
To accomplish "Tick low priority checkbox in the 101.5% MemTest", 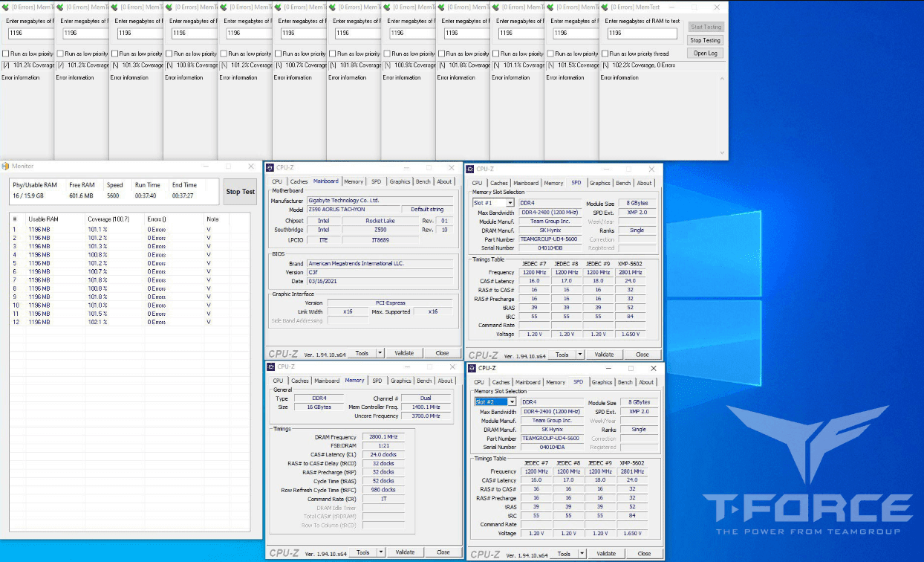I will click(x=550, y=54).
